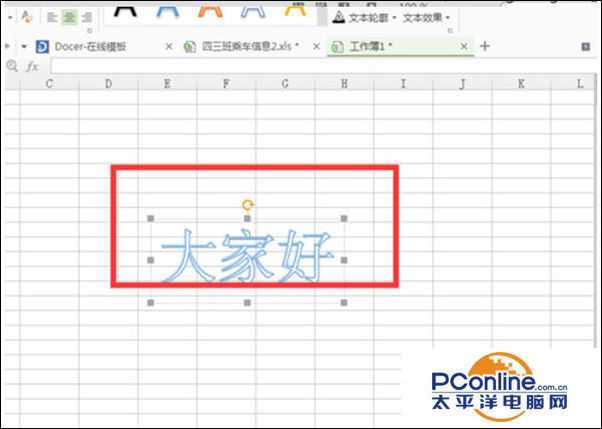Click the top-right WordArt resize handle
This screenshot has height=429, width=602.
tap(344, 219)
